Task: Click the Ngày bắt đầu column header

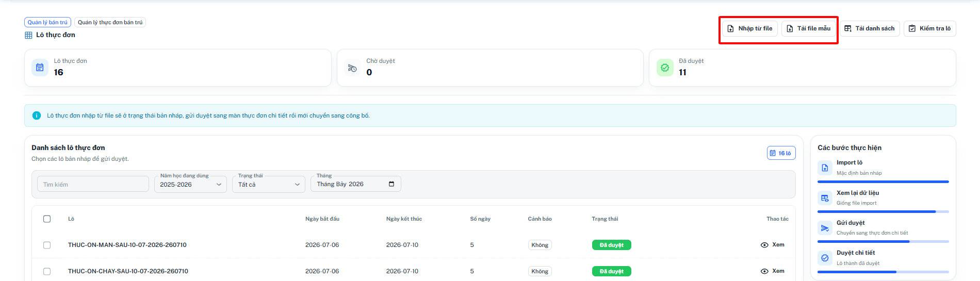Action: tap(322, 219)
